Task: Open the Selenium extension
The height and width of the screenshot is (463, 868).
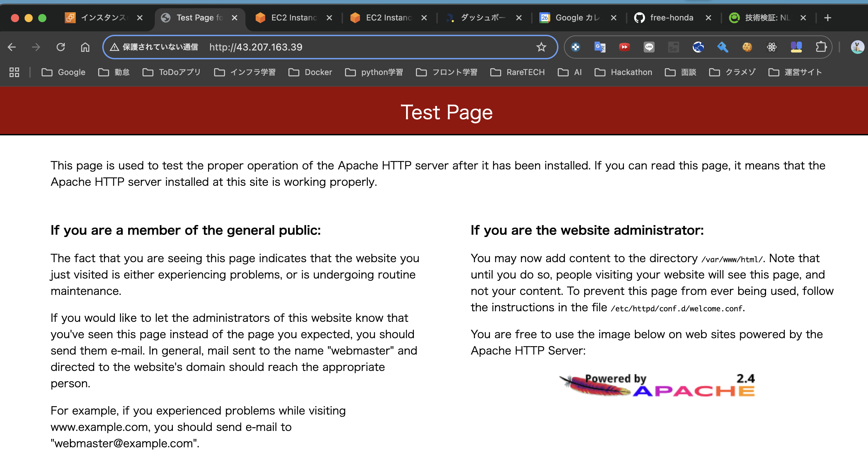Action: [x=674, y=47]
